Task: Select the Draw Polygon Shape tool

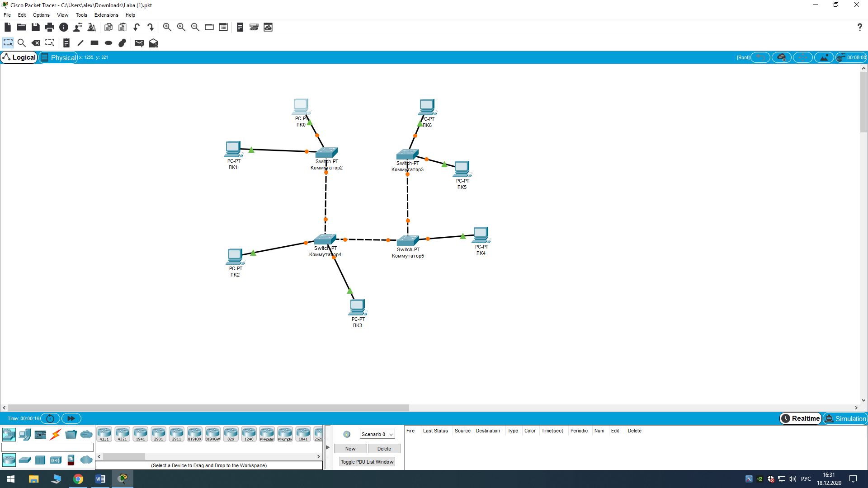Action: 122,43
